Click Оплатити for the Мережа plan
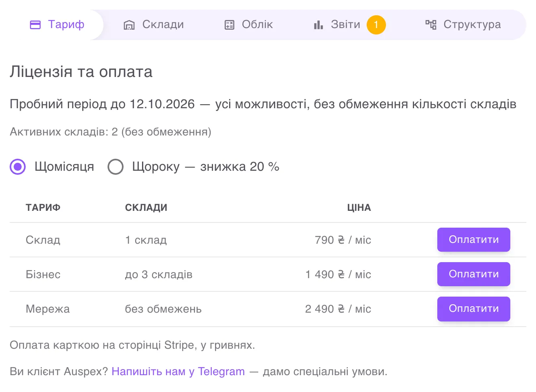Screen dimensions: 536x392 [x=473, y=309]
